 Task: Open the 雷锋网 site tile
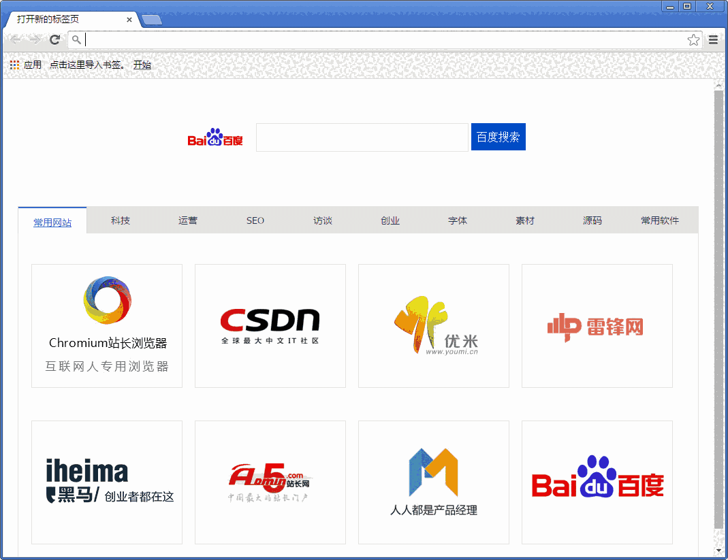click(x=597, y=326)
